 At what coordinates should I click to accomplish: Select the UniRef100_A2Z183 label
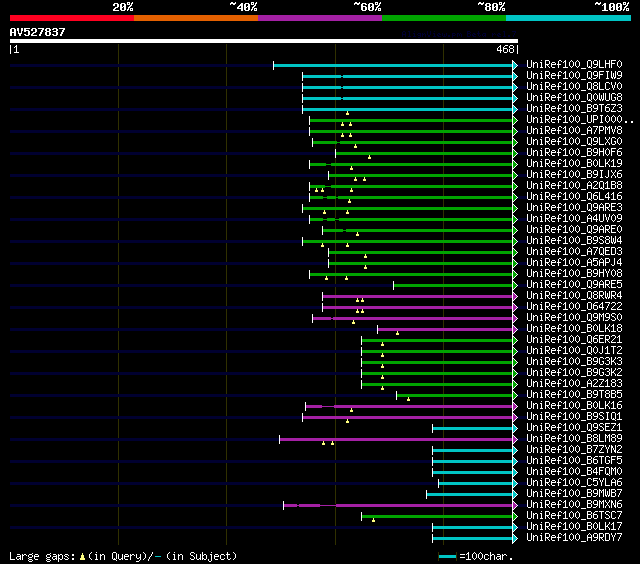pos(574,384)
